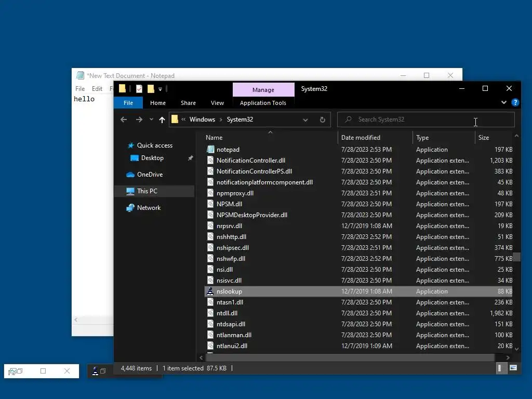Click into the Search System32 field
This screenshot has height=399, width=532.
coord(426,119)
